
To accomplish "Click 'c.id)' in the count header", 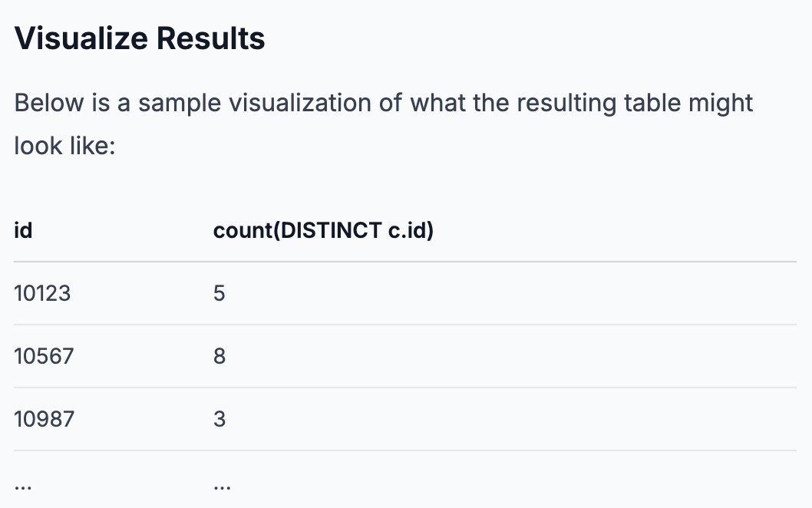I will tap(411, 230).
